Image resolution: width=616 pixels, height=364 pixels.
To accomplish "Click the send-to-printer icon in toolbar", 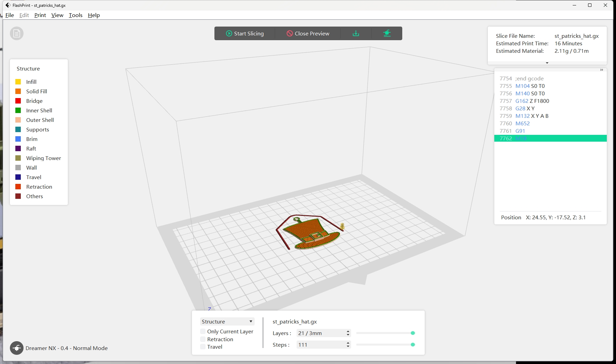I will [387, 33].
